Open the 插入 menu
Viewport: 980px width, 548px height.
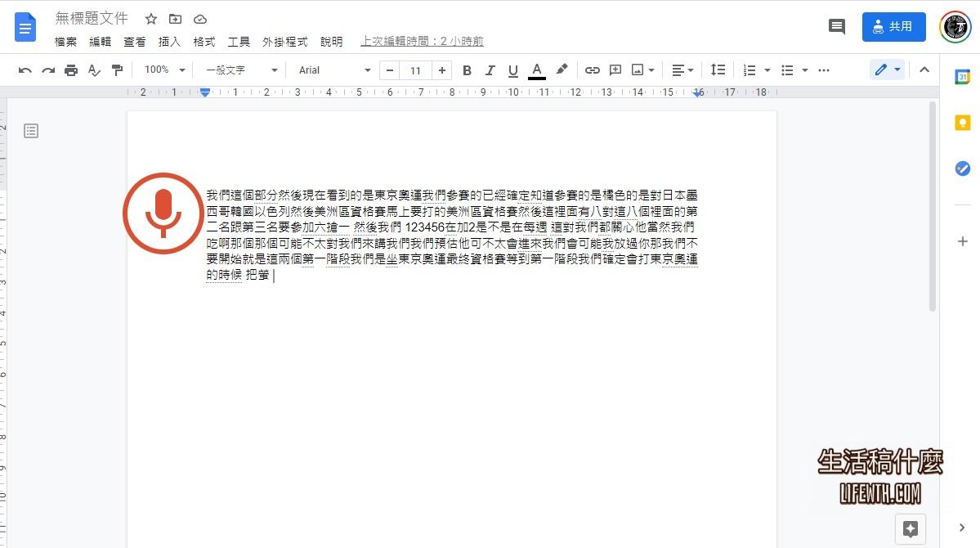tap(169, 42)
